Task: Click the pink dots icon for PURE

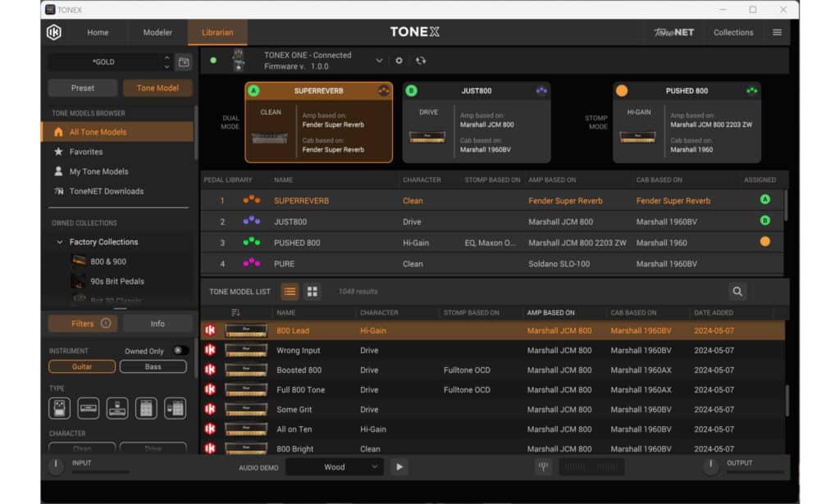Action: (x=252, y=263)
